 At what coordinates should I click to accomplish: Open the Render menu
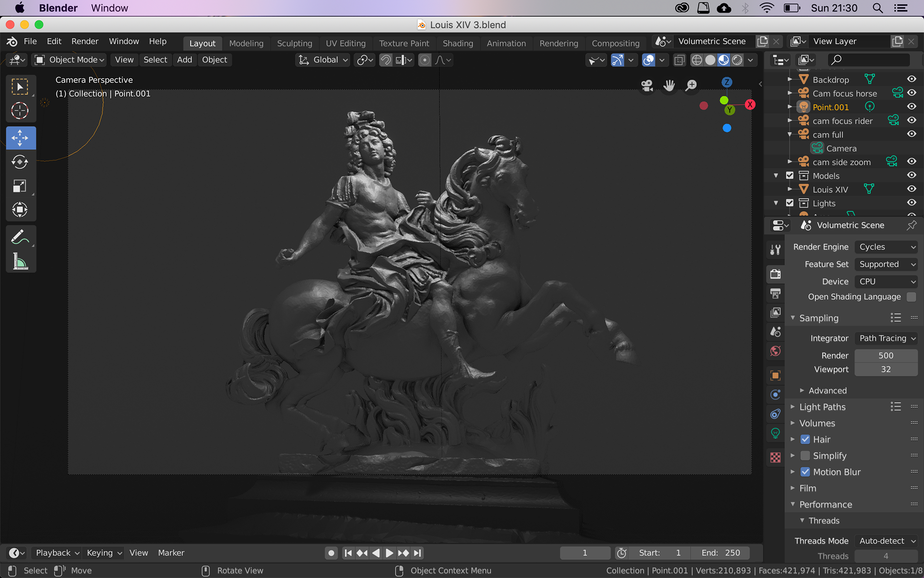point(85,41)
